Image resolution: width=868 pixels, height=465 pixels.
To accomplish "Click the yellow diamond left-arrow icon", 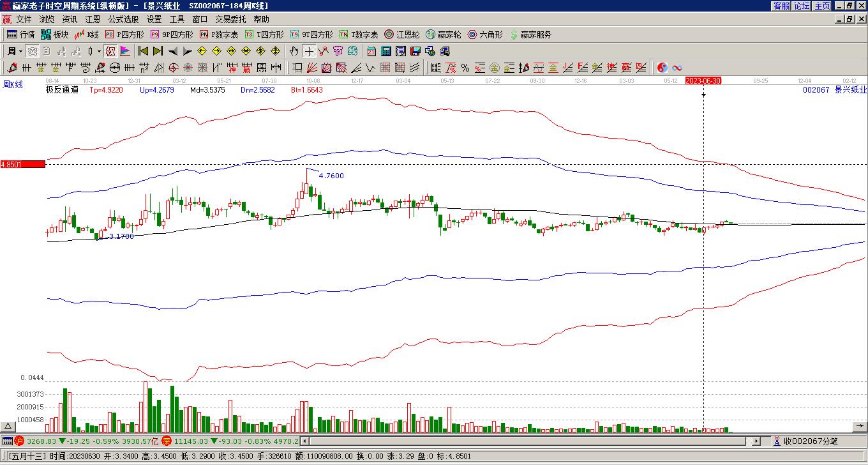I will pos(202,51).
